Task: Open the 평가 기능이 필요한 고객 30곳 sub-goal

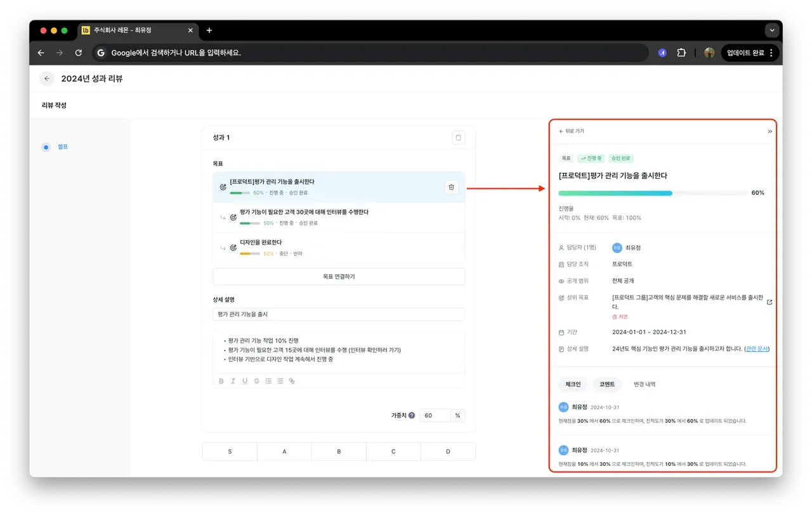Action: pos(339,217)
